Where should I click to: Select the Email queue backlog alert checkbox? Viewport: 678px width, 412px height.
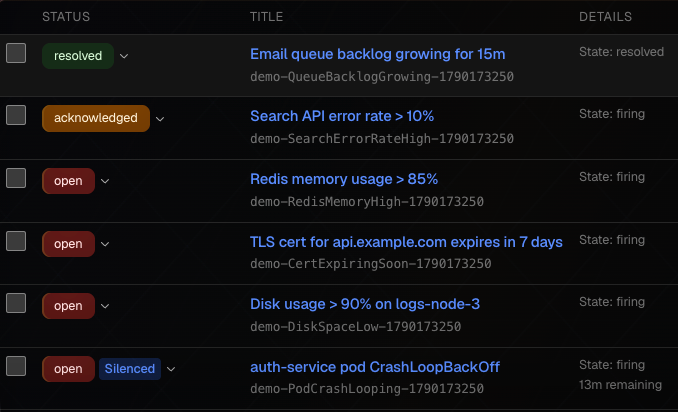coord(16,53)
